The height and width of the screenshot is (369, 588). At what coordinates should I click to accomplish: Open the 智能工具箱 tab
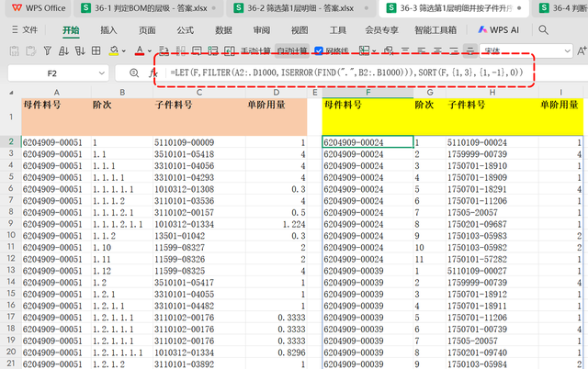click(x=435, y=30)
